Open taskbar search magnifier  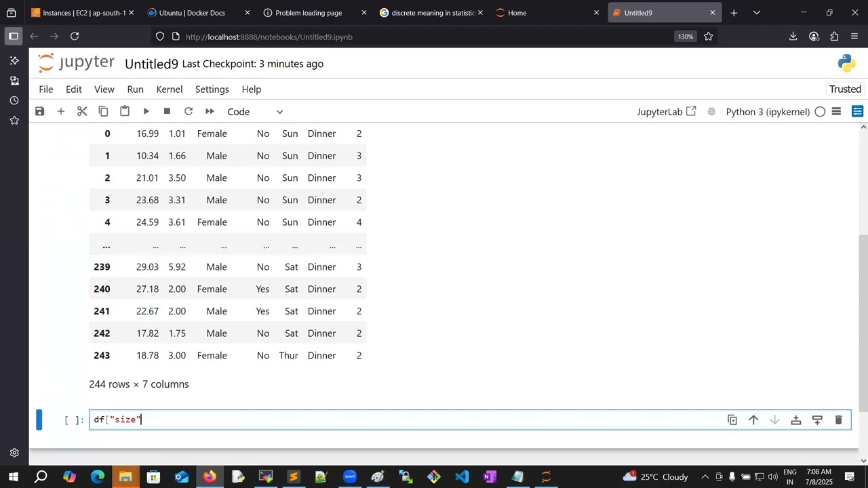point(41,476)
